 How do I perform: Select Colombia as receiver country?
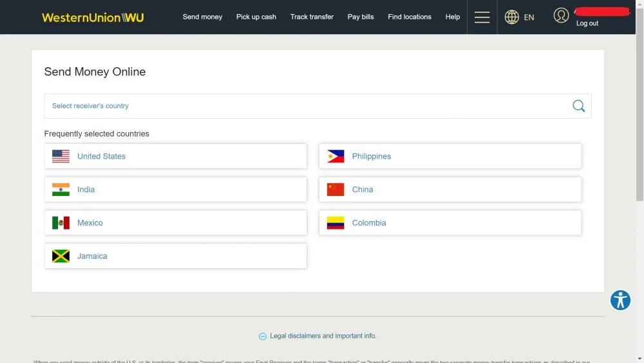[450, 223]
